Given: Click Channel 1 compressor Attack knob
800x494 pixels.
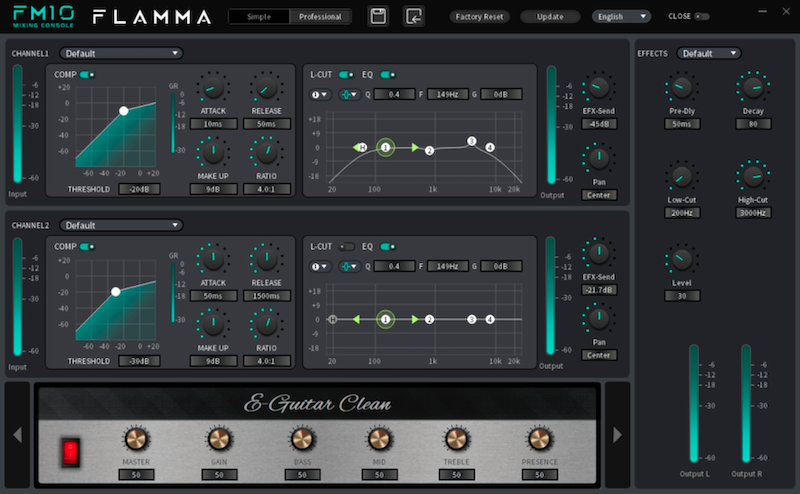Looking at the screenshot, I should tap(212, 87).
